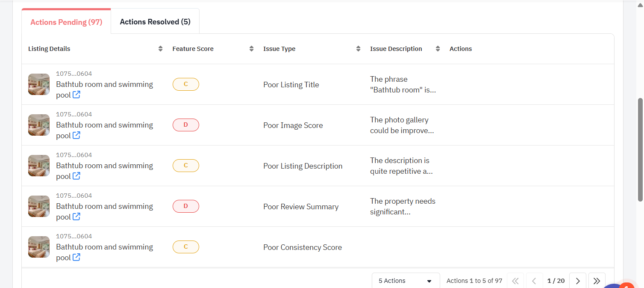Sort by Issue Description column arrows
644x288 pixels.
pyautogui.click(x=438, y=49)
